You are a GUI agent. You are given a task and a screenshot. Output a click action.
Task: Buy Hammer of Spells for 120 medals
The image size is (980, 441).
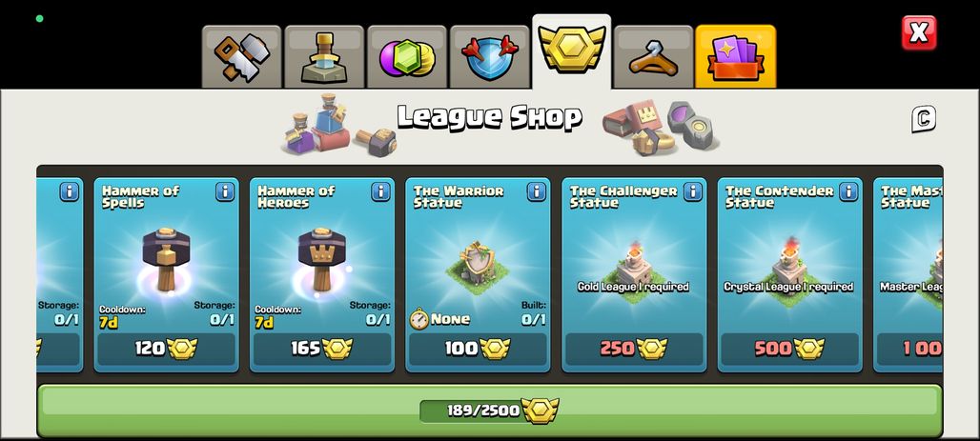(166, 349)
